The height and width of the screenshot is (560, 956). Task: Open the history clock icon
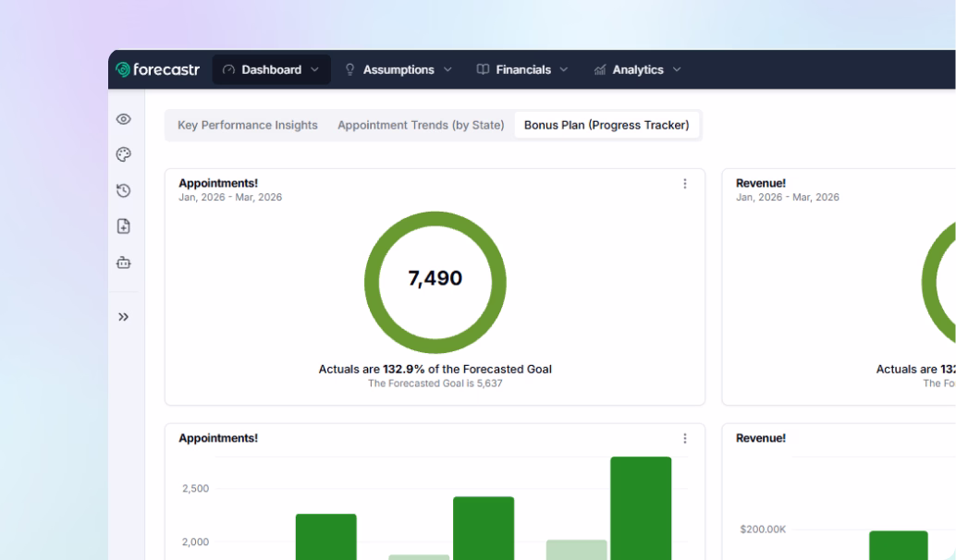124,190
